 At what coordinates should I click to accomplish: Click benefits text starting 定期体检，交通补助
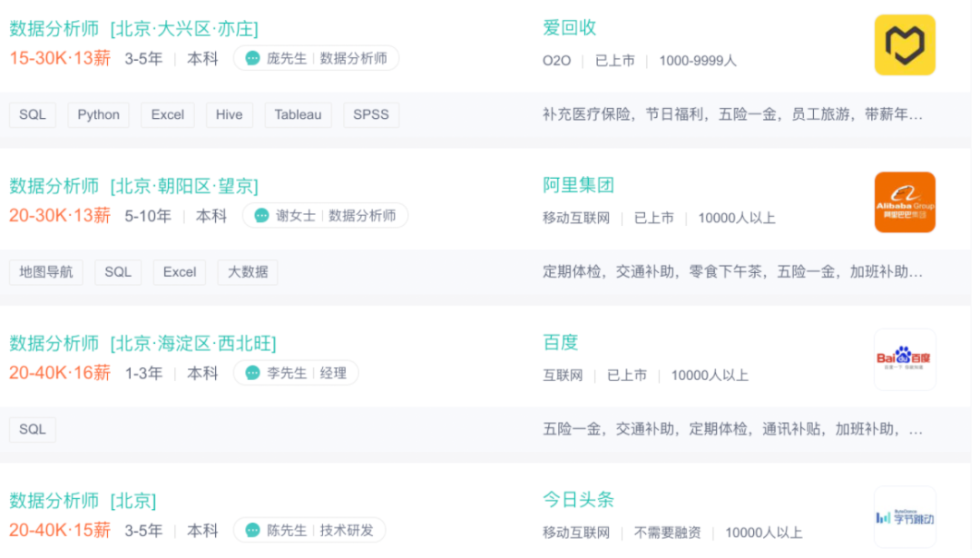click(732, 272)
